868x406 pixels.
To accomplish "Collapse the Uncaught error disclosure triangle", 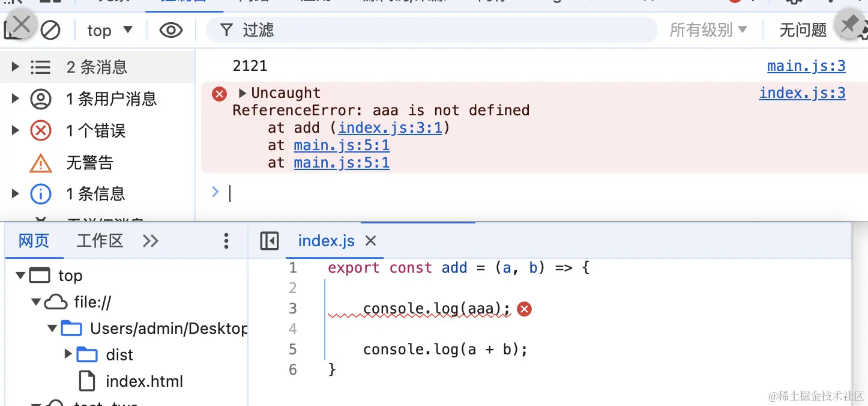I will pyautogui.click(x=243, y=93).
